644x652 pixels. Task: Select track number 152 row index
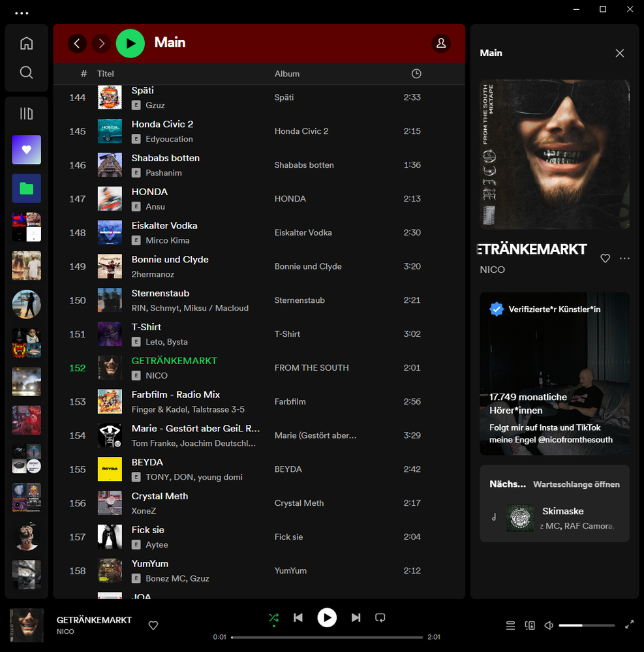pyautogui.click(x=78, y=368)
